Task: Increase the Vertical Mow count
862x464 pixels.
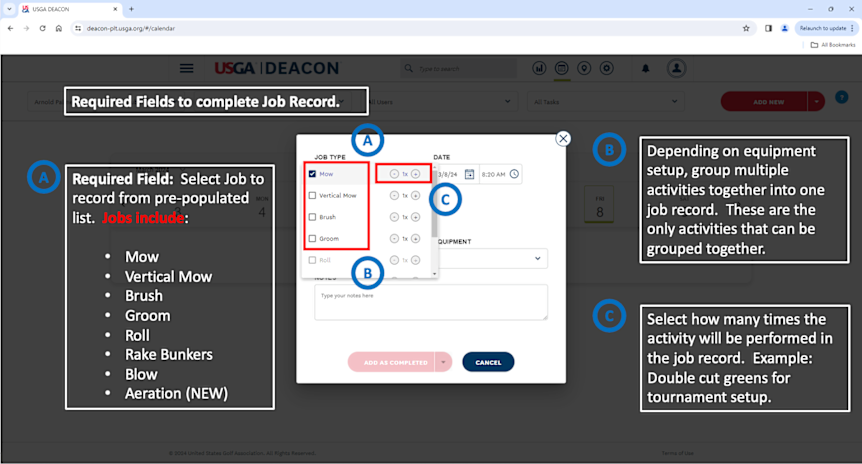Action: pos(416,195)
